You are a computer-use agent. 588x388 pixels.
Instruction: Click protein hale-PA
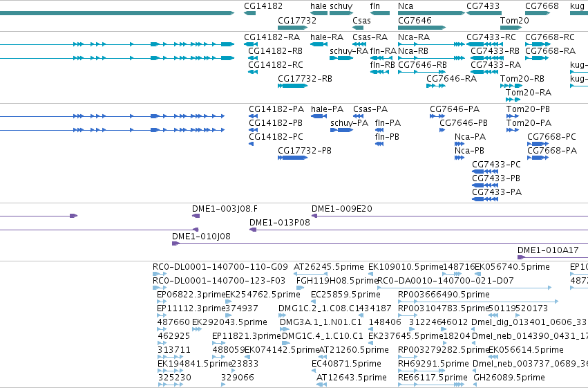click(327, 109)
